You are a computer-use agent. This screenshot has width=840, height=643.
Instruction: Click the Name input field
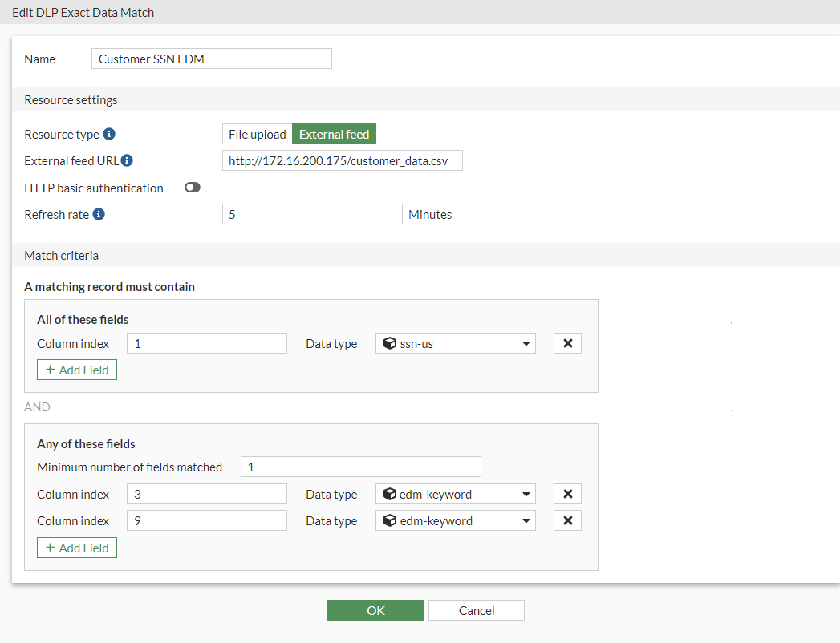coord(212,59)
